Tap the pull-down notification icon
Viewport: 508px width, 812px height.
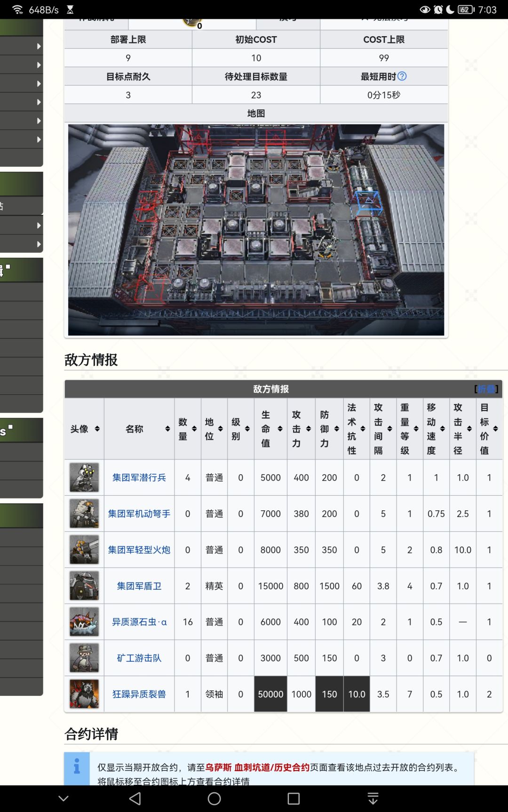(373, 798)
